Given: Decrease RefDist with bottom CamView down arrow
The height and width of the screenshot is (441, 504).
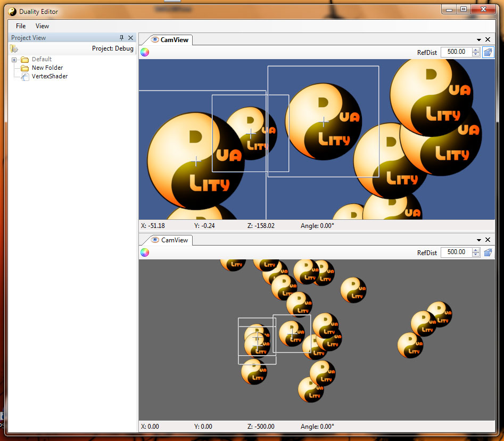Looking at the screenshot, I should (476, 255).
